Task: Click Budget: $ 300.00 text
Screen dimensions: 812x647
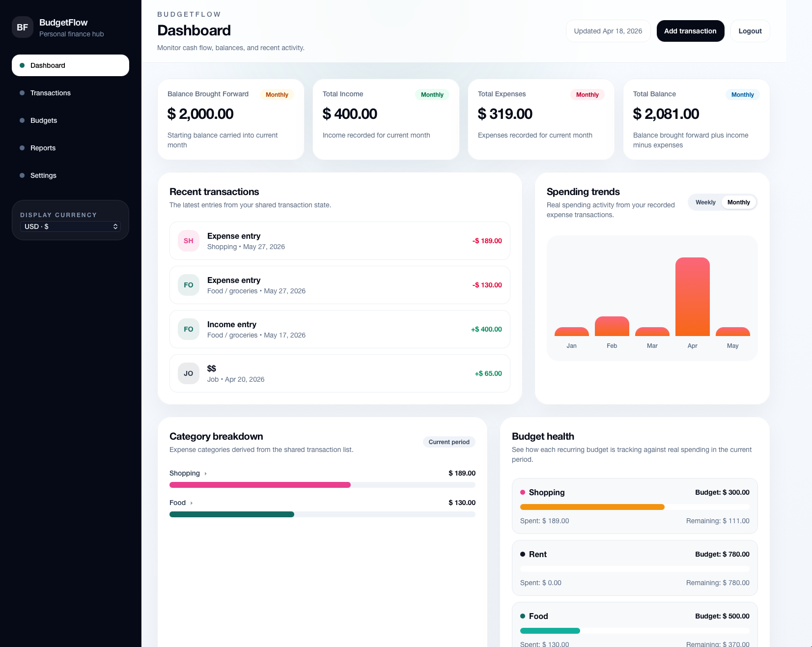Action: click(722, 492)
